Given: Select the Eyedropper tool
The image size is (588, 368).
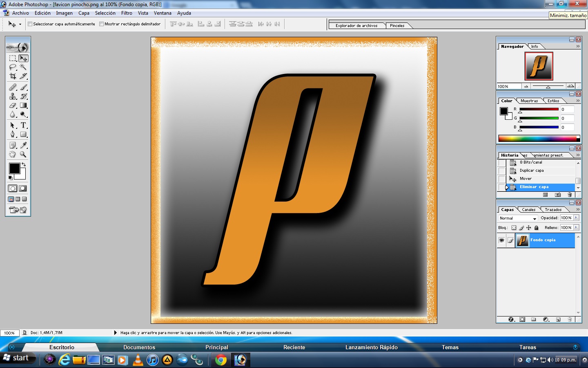Looking at the screenshot, I should point(24,145).
